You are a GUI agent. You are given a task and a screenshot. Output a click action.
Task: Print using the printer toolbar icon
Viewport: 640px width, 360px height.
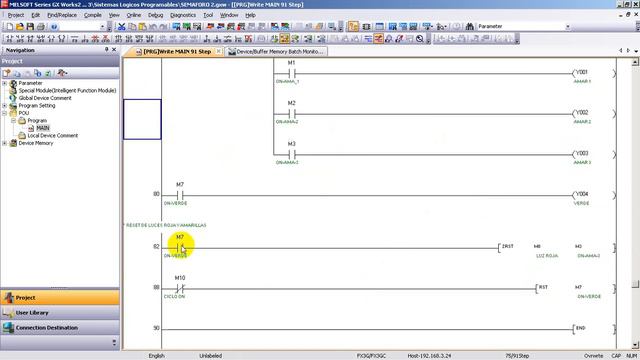tap(41, 27)
